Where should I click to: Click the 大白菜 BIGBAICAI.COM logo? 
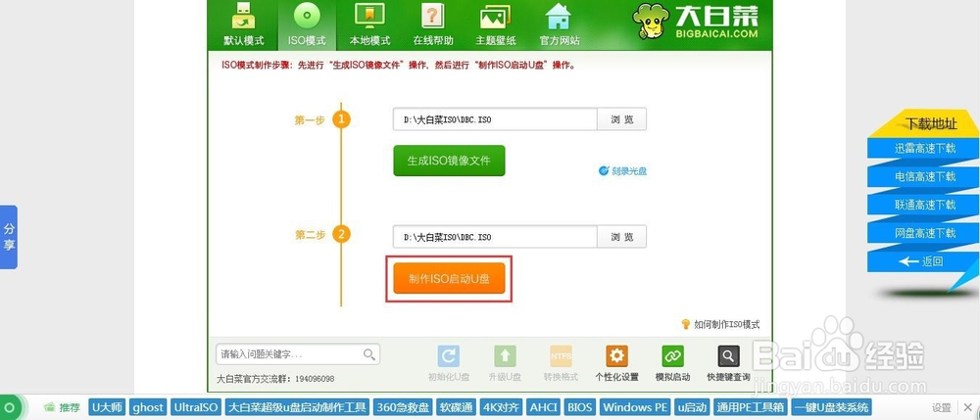pos(695,23)
